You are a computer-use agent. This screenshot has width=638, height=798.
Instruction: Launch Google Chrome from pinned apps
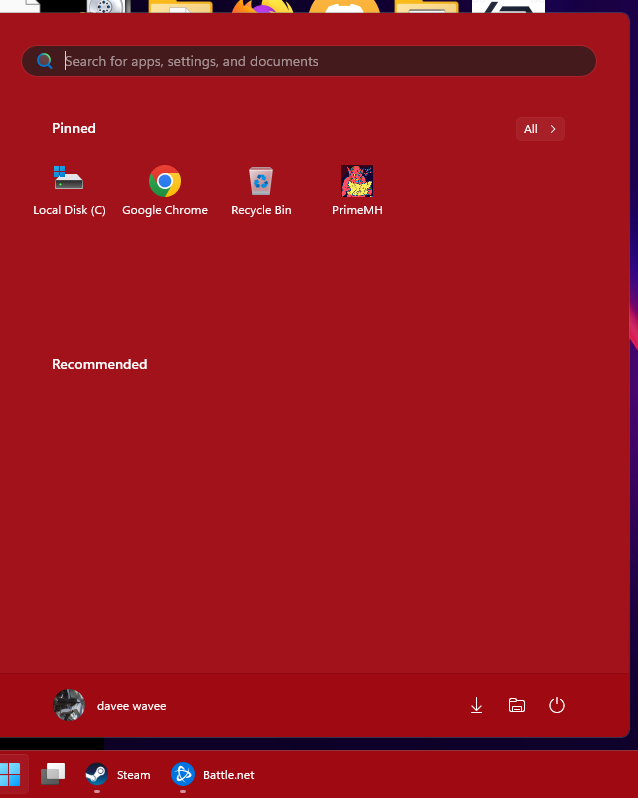pos(165,191)
